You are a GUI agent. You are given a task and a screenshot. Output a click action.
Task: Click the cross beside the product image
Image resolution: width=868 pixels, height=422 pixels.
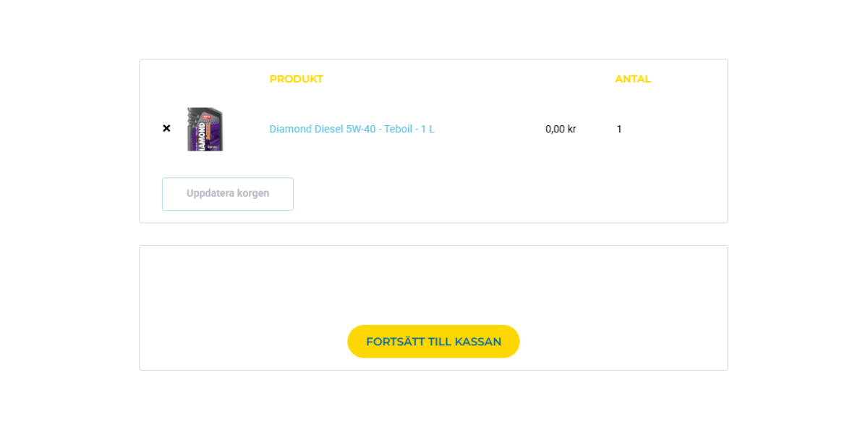coord(166,129)
